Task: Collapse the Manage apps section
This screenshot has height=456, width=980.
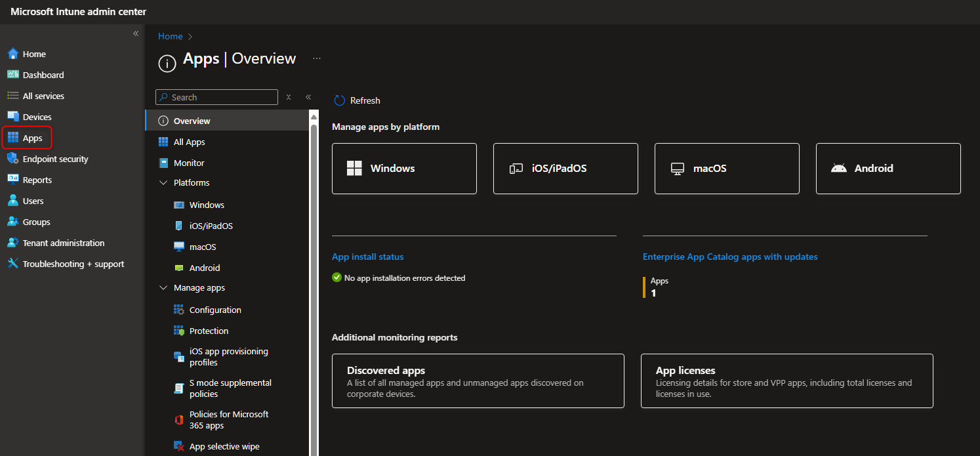Action: point(163,288)
